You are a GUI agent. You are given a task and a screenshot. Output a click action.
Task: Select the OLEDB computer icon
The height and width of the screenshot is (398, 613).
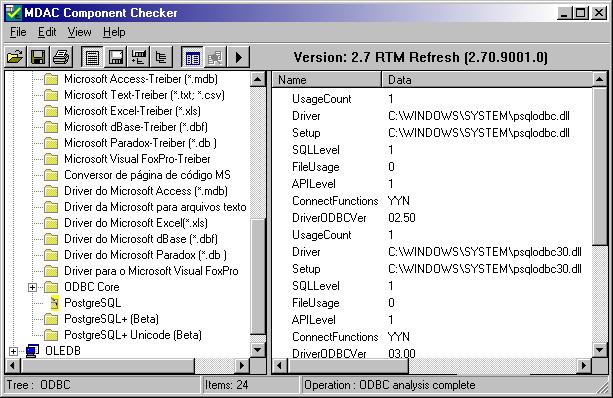[x=32, y=351]
